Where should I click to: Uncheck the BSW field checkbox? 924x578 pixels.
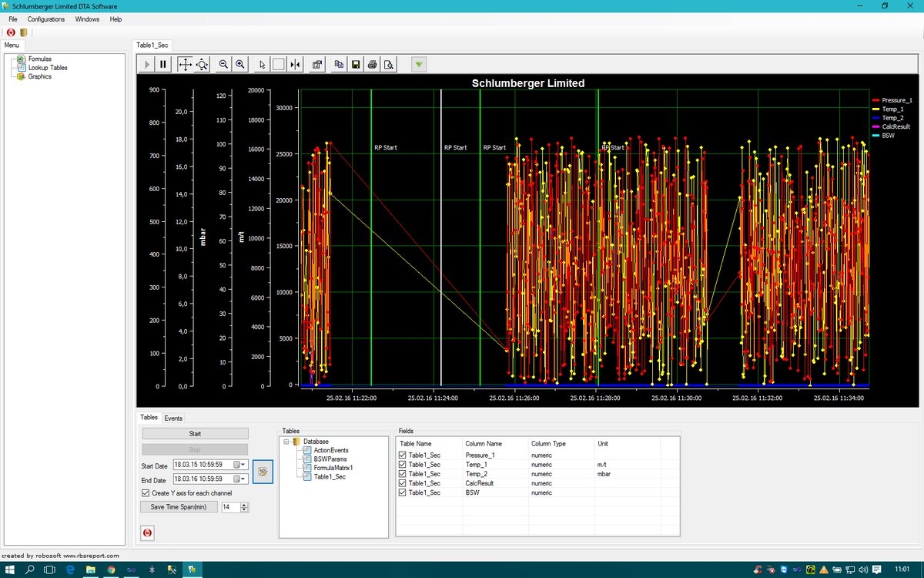click(402, 492)
